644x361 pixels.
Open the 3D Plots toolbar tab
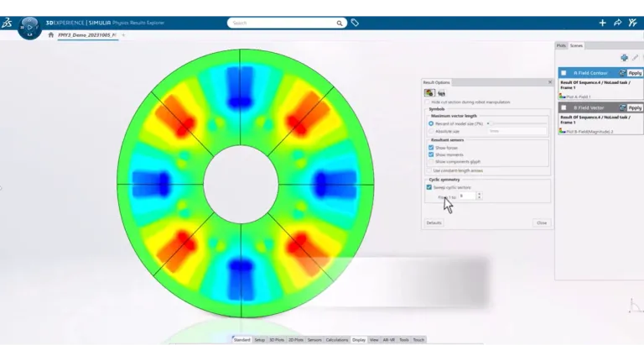click(277, 340)
